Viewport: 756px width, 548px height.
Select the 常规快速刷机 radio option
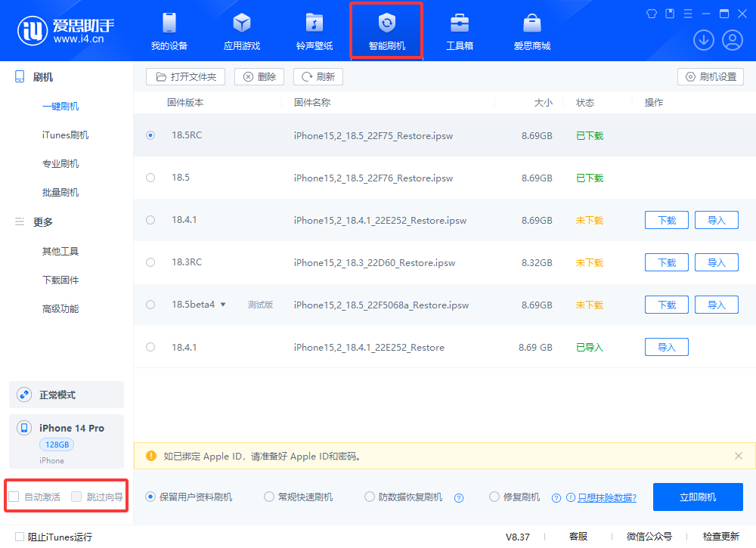pyautogui.click(x=269, y=497)
